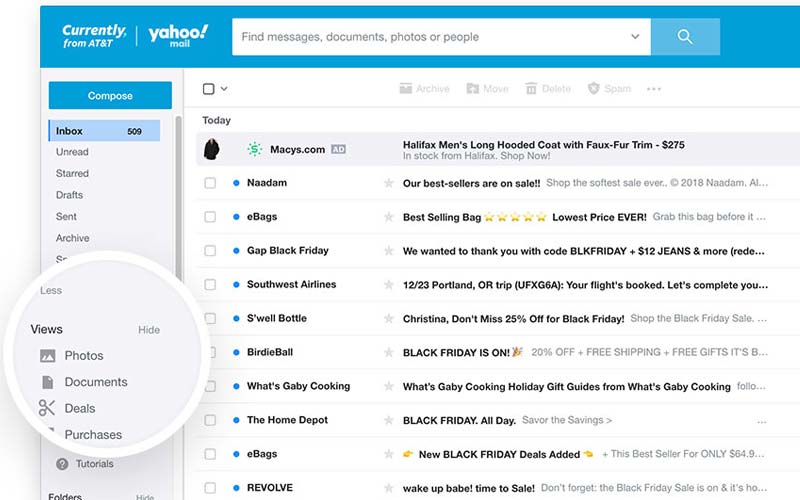Click the Macys coat thumbnail image
The width and height of the screenshot is (800, 500).
pos(212,149)
